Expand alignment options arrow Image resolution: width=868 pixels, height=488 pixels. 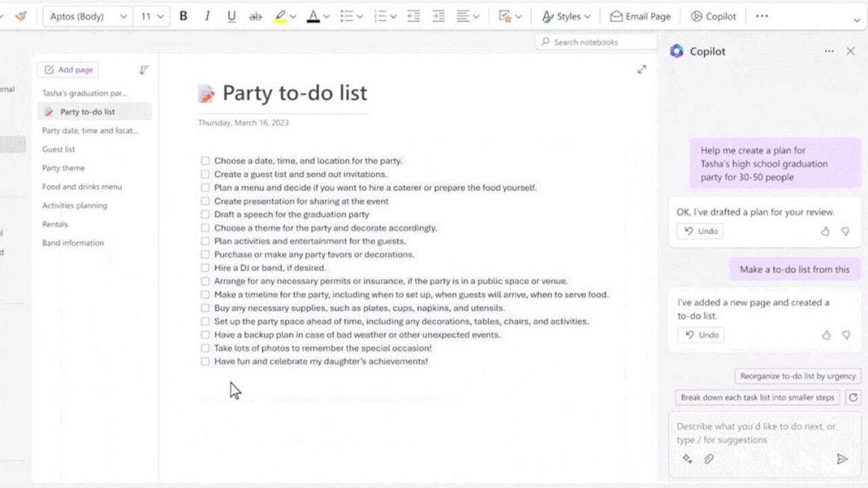coord(477,16)
